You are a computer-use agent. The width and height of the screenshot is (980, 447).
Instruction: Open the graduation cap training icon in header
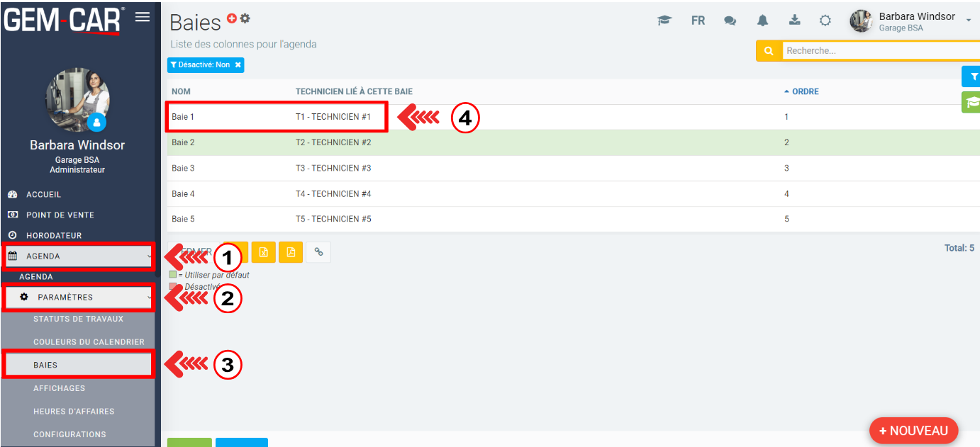664,21
